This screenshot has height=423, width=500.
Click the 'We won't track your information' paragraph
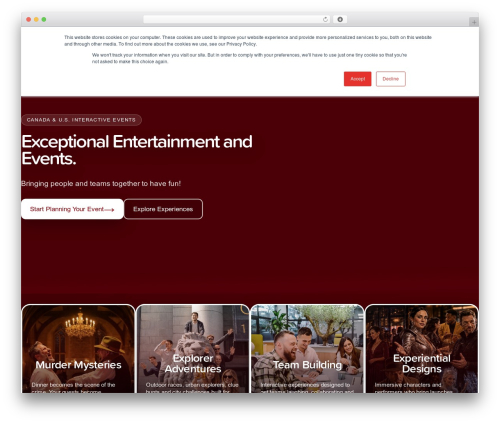(249, 58)
